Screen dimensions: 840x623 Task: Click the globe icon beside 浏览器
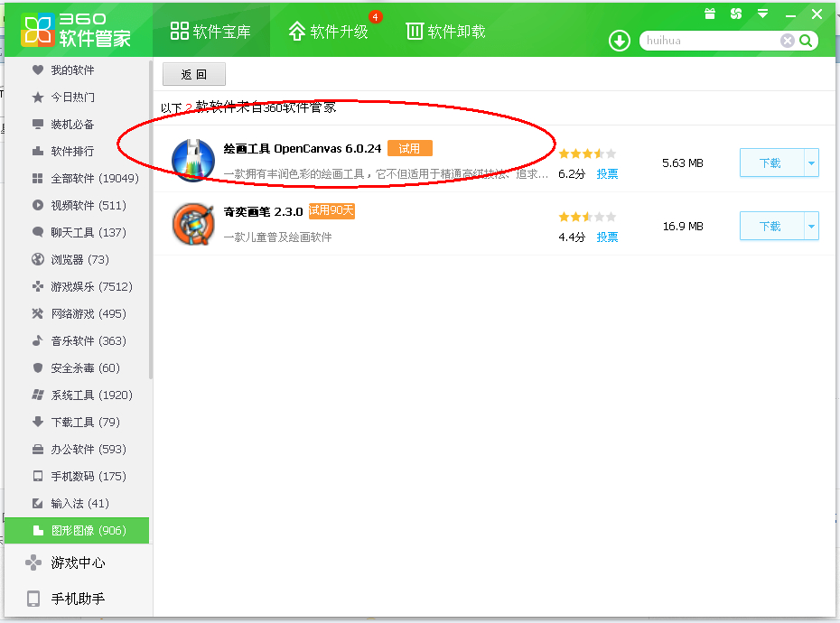tap(38, 259)
